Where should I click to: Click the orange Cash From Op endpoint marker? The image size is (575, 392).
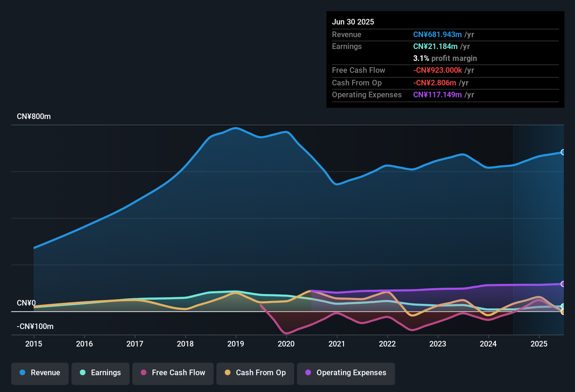click(x=563, y=312)
